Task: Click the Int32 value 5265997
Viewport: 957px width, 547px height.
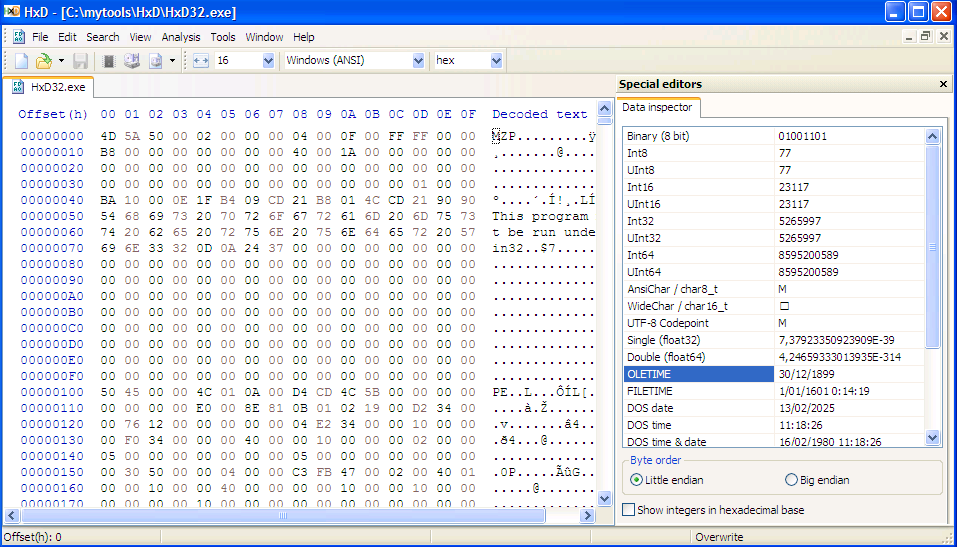Action: click(800, 221)
